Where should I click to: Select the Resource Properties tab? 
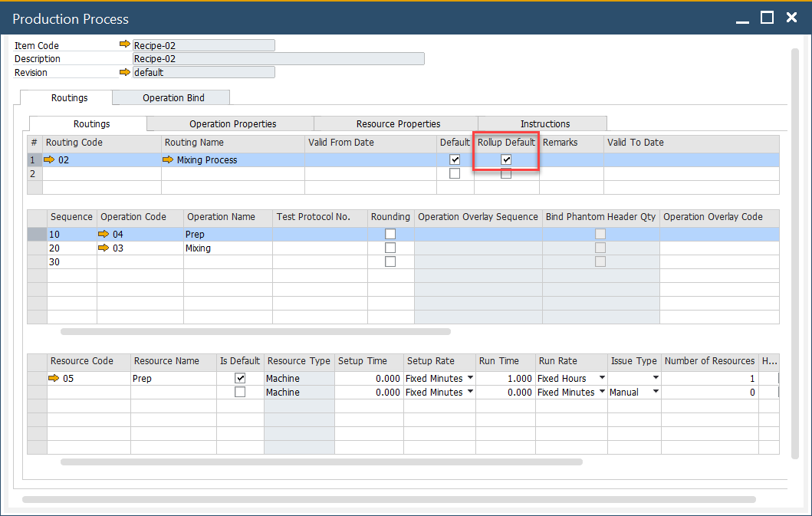coord(397,123)
